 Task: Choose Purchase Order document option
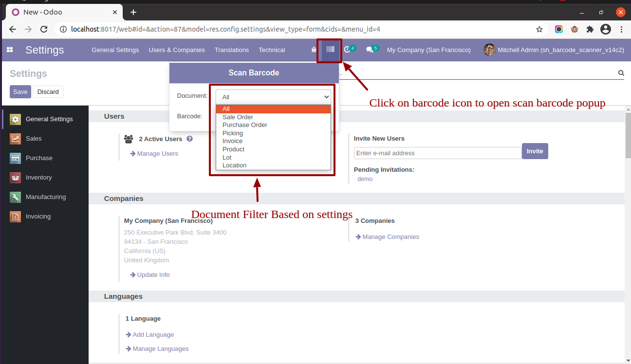(x=273, y=125)
